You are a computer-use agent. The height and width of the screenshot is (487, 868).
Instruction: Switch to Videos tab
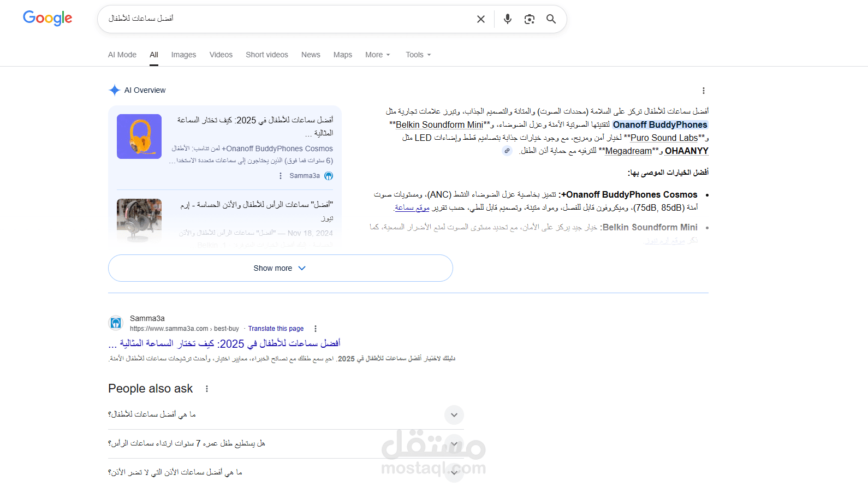click(x=221, y=55)
